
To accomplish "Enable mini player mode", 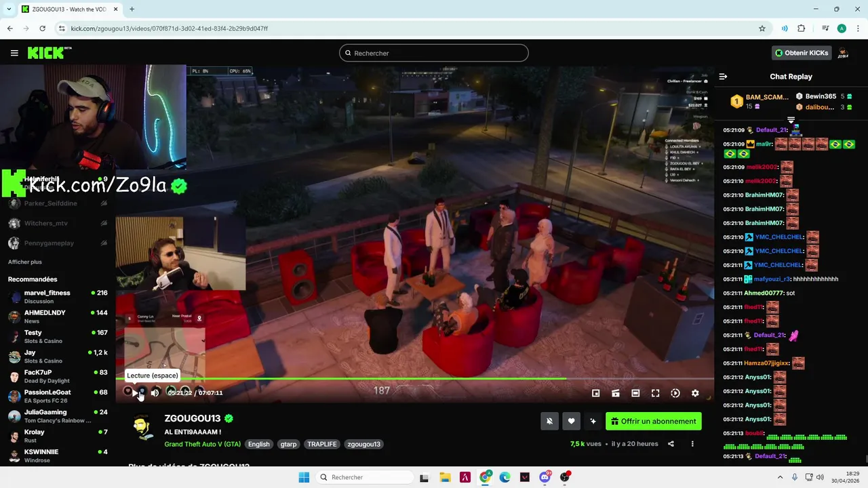I will pos(595,393).
